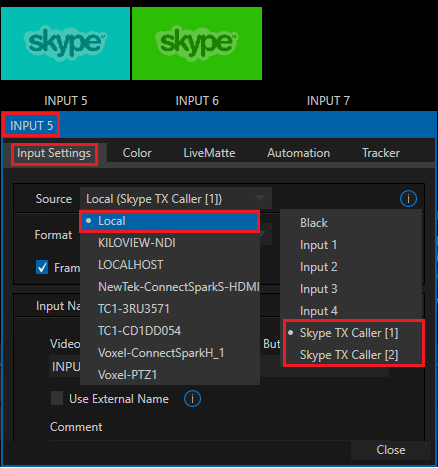Choose TC1-3RU3571 from the source list

(x=170, y=309)
